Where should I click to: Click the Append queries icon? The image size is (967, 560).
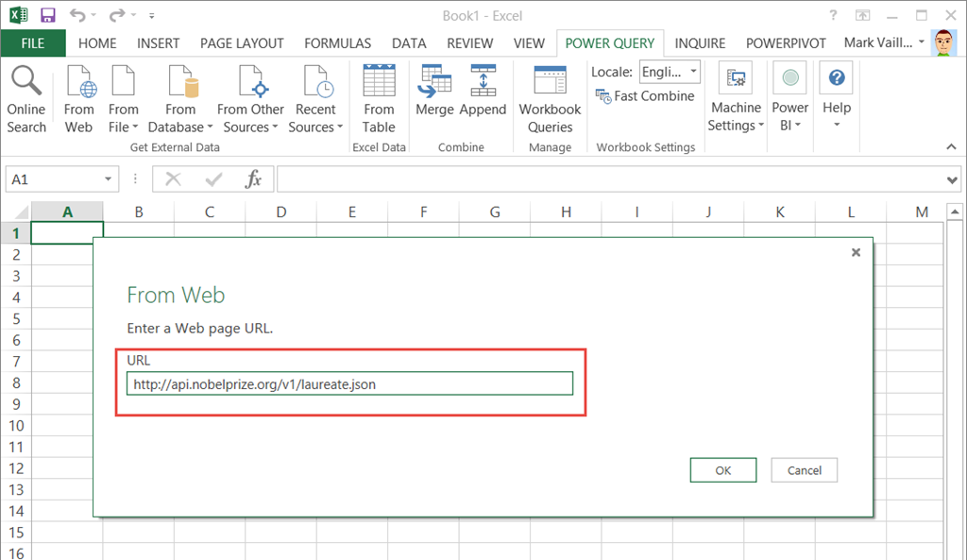point(483,93)
